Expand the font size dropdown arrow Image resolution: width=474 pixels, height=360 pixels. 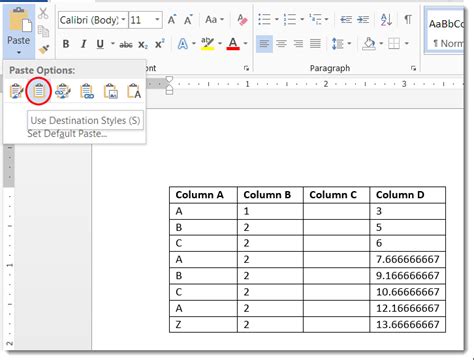(157, 20)
